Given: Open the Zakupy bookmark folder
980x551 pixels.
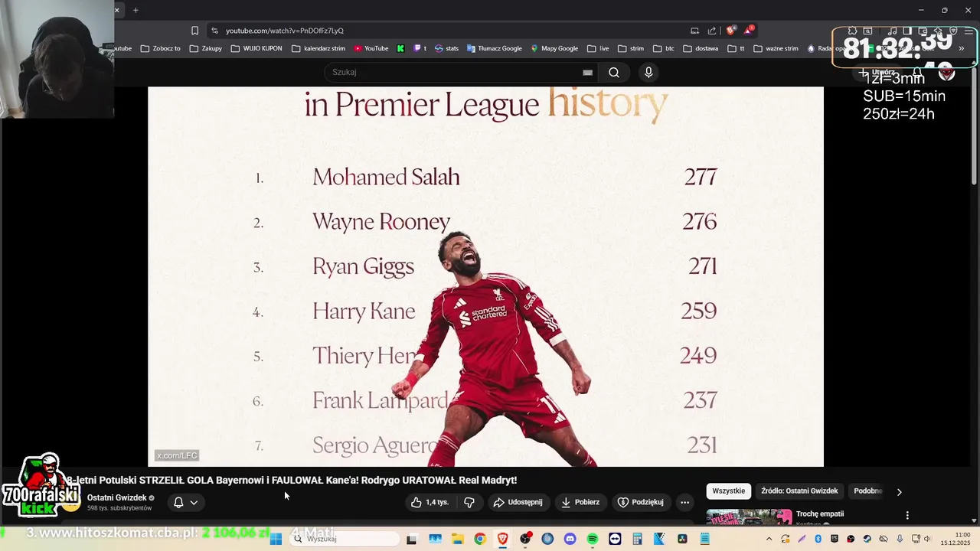Looking at the screenshot, I should [205, 48].
